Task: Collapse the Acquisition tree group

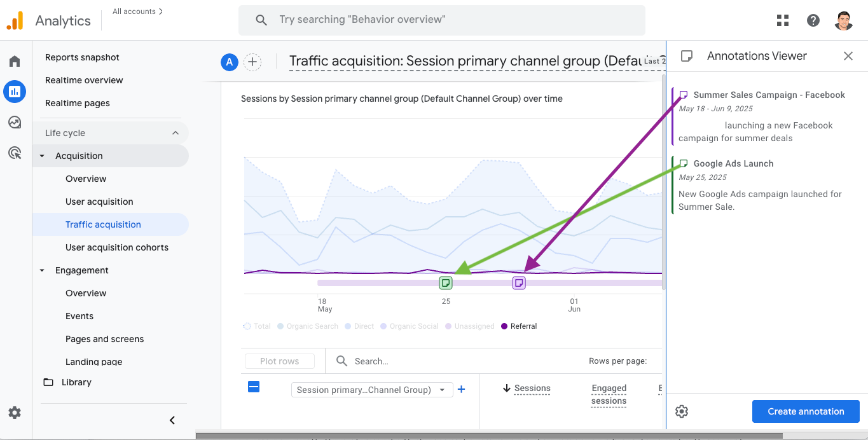Action: click(x=42, y=156)
